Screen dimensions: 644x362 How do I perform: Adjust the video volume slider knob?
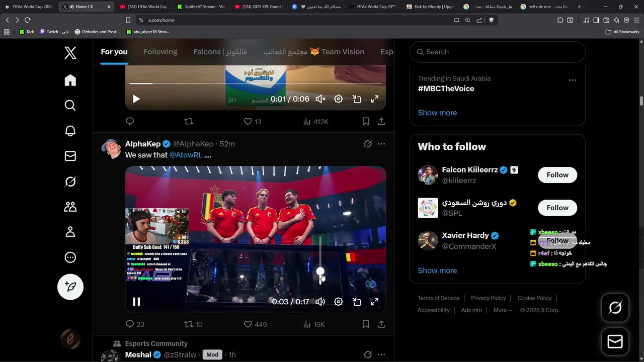[x=320, y=271]
